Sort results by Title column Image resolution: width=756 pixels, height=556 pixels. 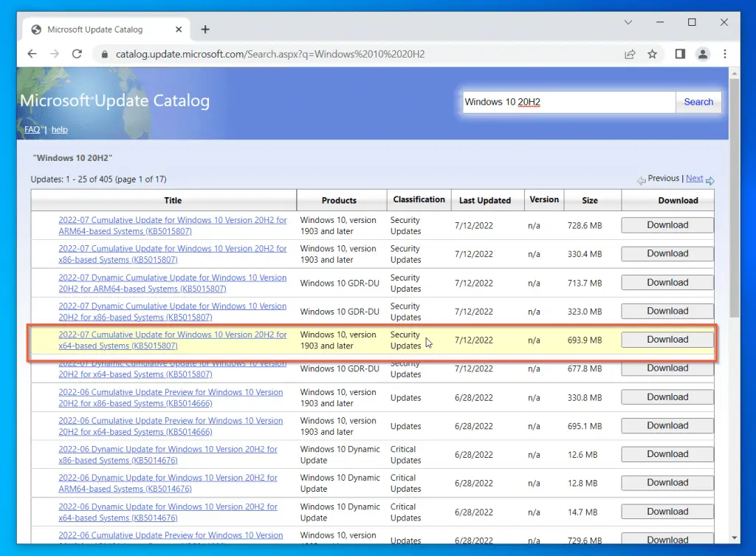[173, 200]
